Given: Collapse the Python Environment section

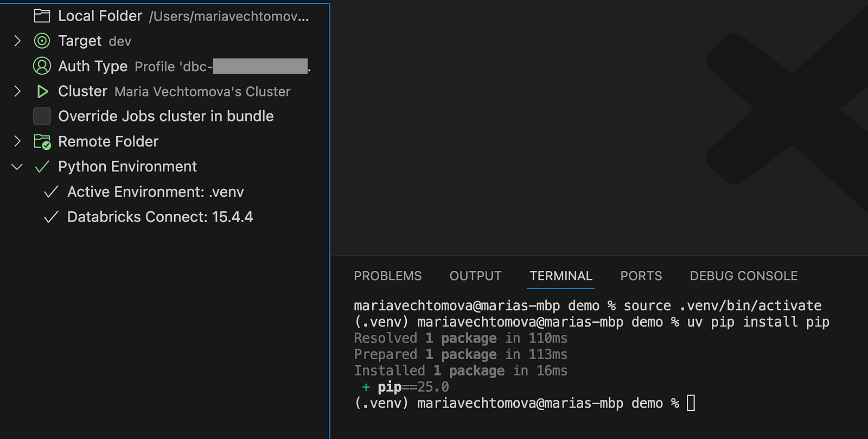Looking at the screenshot, I should 17,167.
